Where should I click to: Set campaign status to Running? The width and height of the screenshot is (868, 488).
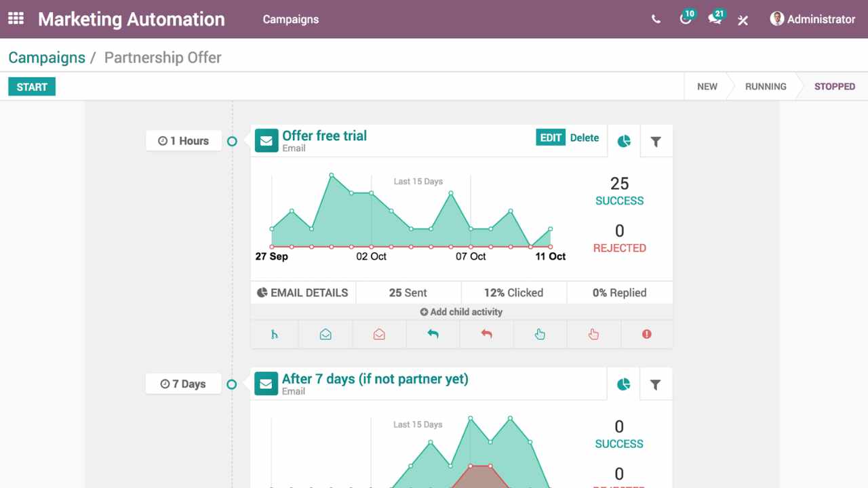pyautogui.click(x=766, y=86)
